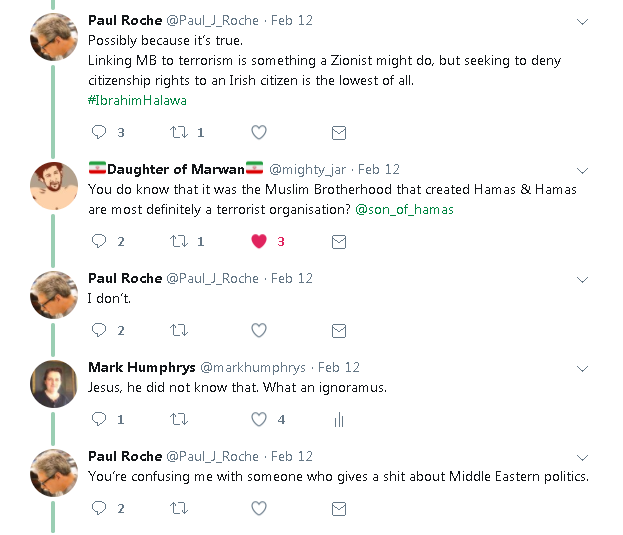View tweet activity on Mark Humphrys' tweet
The image size is (623, 535).
[x=339, y=420]
